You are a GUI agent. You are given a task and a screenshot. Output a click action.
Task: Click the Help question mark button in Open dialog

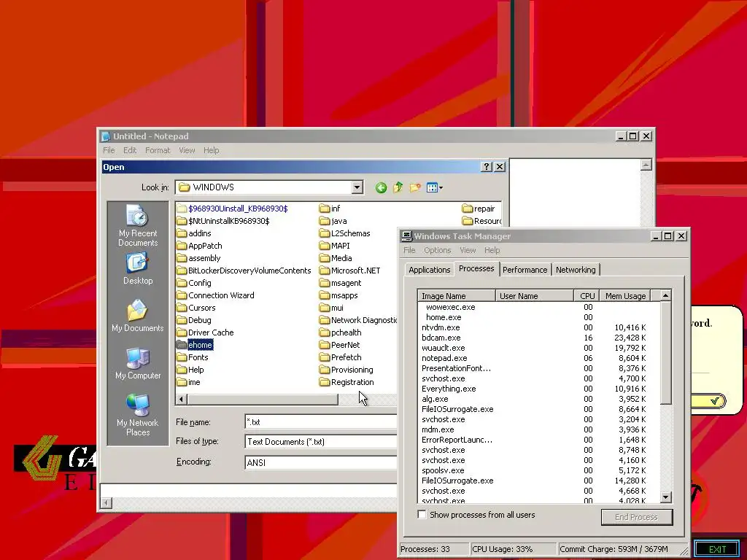(x=486, y=167)
